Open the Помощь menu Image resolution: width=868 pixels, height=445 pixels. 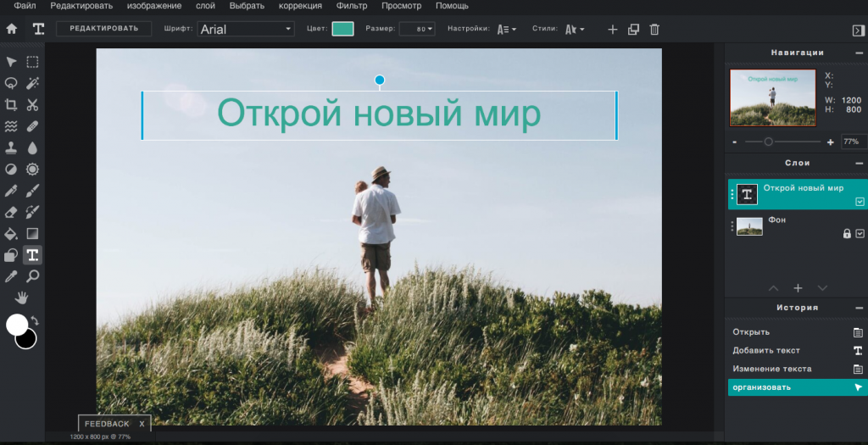pyautogui.click(x=452, y=6)
